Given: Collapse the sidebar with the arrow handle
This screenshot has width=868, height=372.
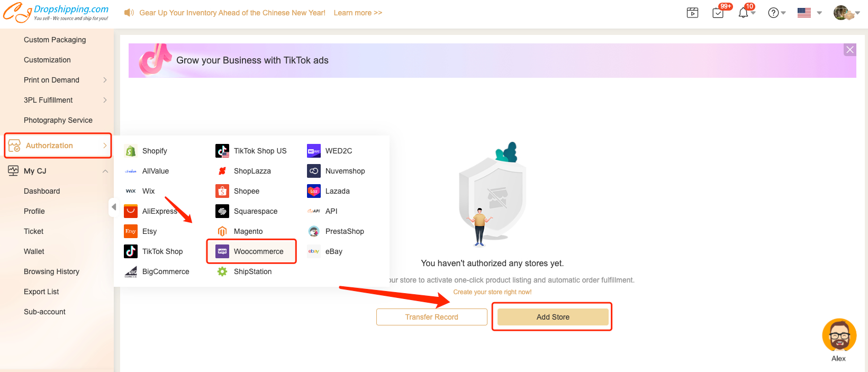Looking at the screenshot, I should point(113,207).
